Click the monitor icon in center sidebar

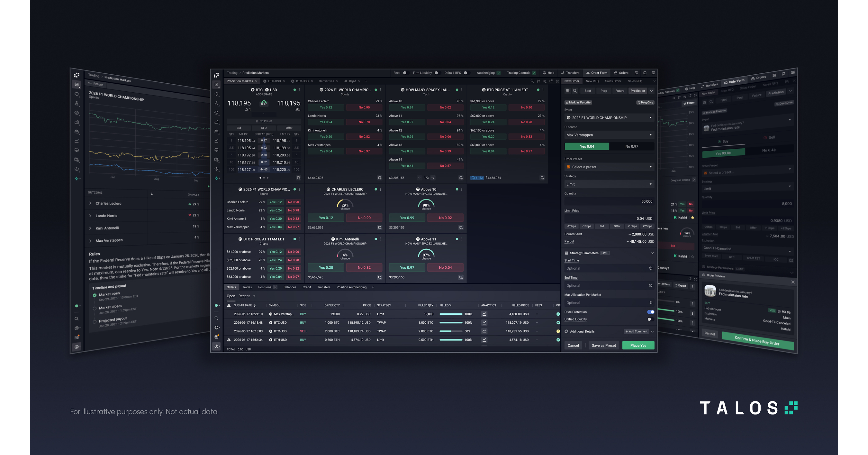pyautogui.click(x=216, y=150)
